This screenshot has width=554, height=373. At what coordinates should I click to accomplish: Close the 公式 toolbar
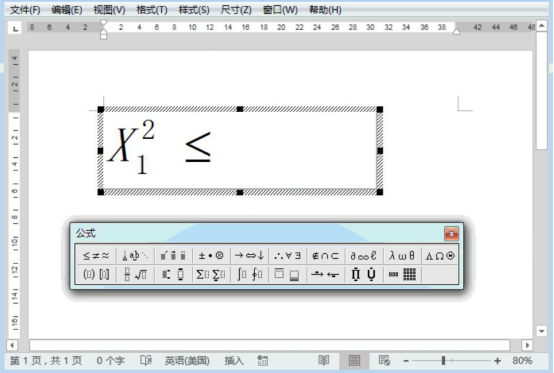click(451, 233)
